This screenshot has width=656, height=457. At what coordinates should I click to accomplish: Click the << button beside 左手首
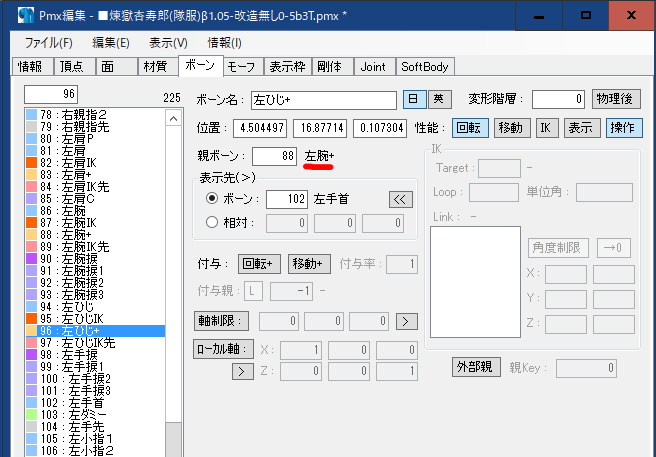[x=400, y=199]
